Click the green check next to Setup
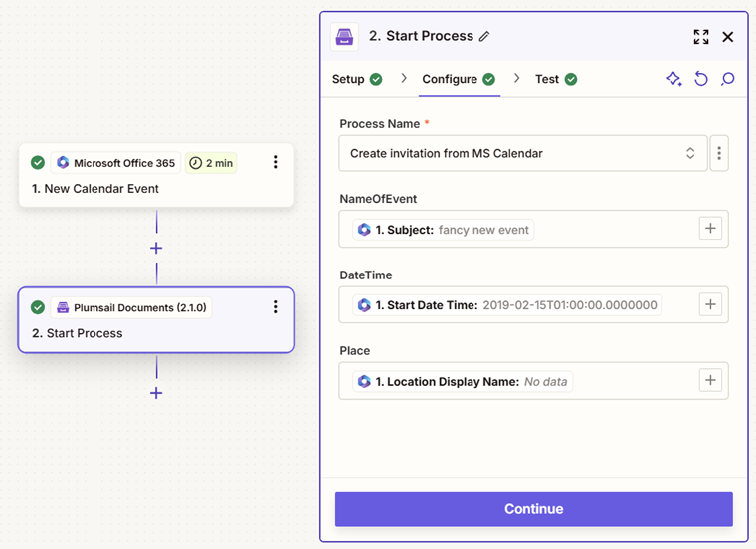The height and width of the screenshot is (549, 756). click(376, 79)
